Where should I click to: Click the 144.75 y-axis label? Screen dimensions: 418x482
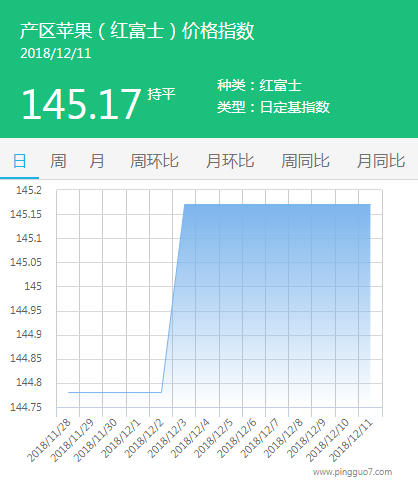coord(26,407)
